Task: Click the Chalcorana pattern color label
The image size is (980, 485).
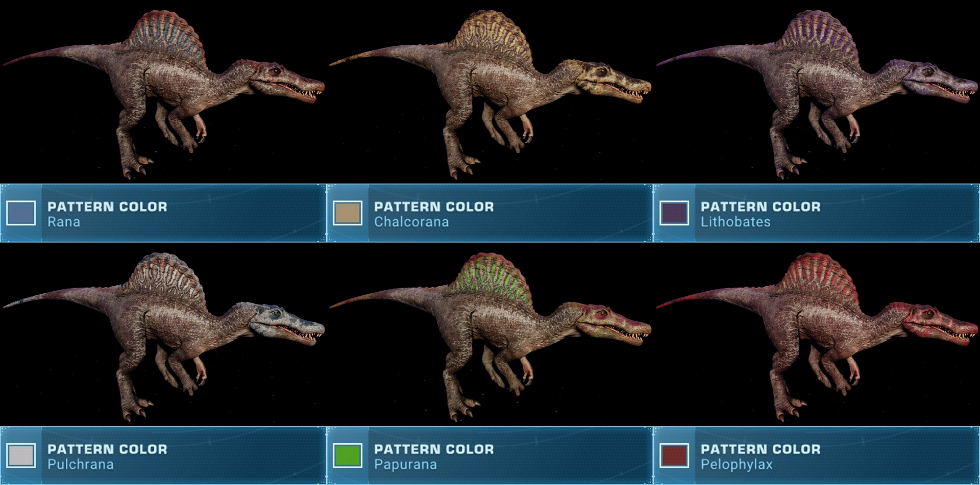Action: click(x=411, y=222)
